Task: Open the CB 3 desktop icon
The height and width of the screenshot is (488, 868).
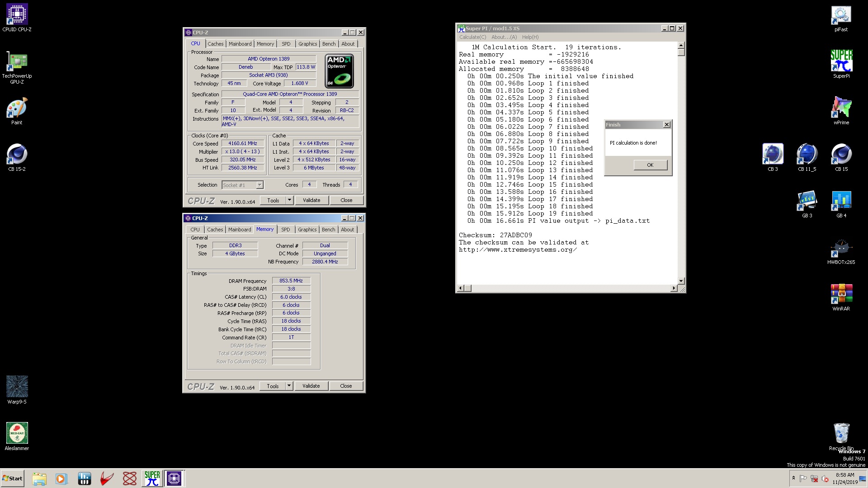Action: point(773,158)
